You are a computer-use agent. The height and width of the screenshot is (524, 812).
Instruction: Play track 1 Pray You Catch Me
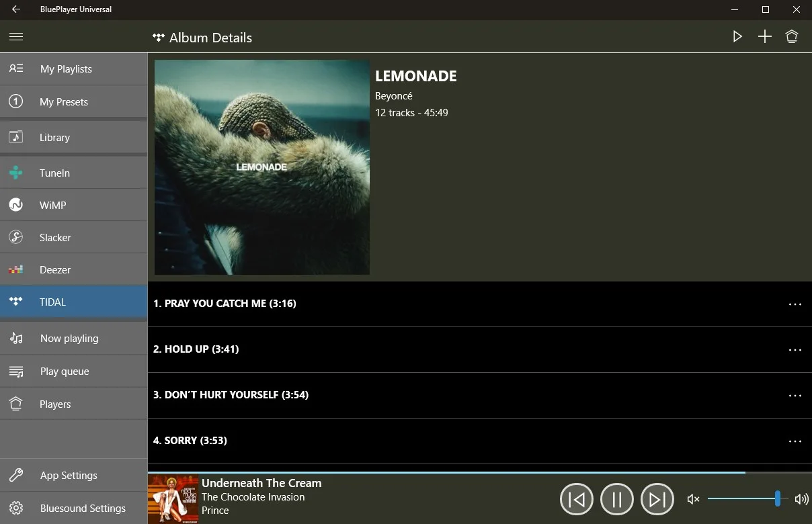tap(479, 304)
